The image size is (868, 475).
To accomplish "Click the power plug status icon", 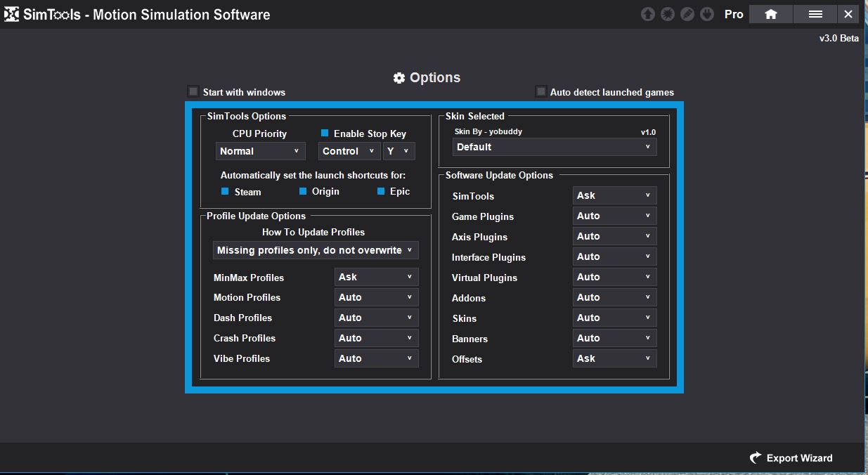I will [707, 14].
